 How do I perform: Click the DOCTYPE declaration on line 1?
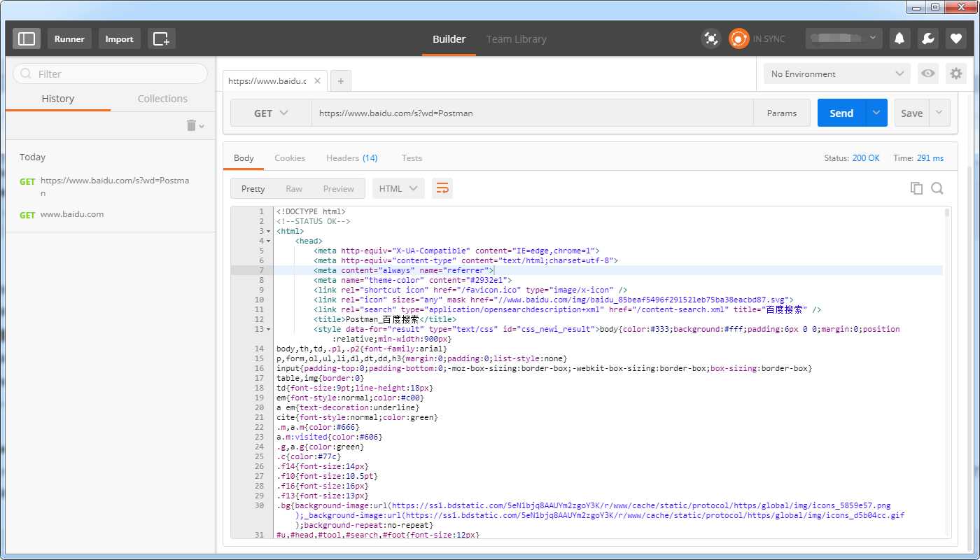pyautogui.click(x=311, y=211)
